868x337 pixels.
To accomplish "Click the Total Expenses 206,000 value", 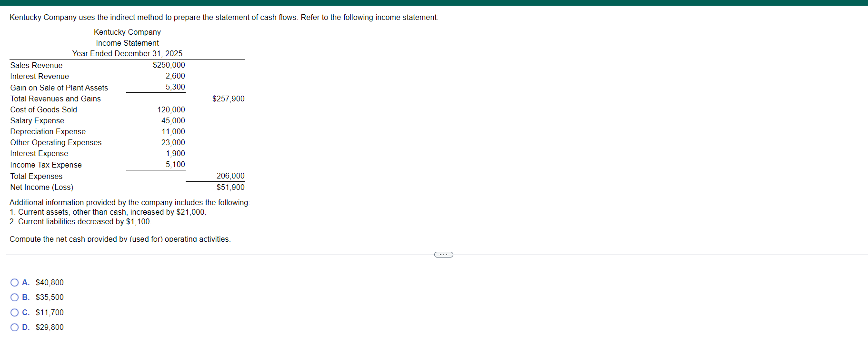I will [x=230, y=176].
